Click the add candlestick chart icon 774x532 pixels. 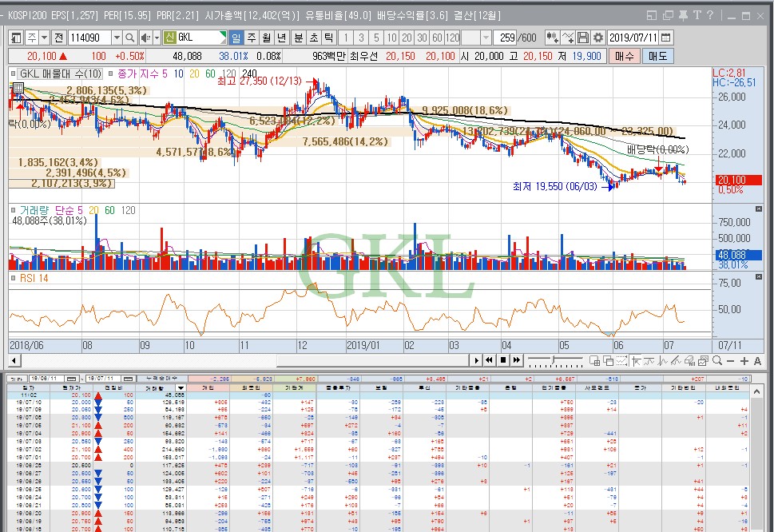coord(552,38)
